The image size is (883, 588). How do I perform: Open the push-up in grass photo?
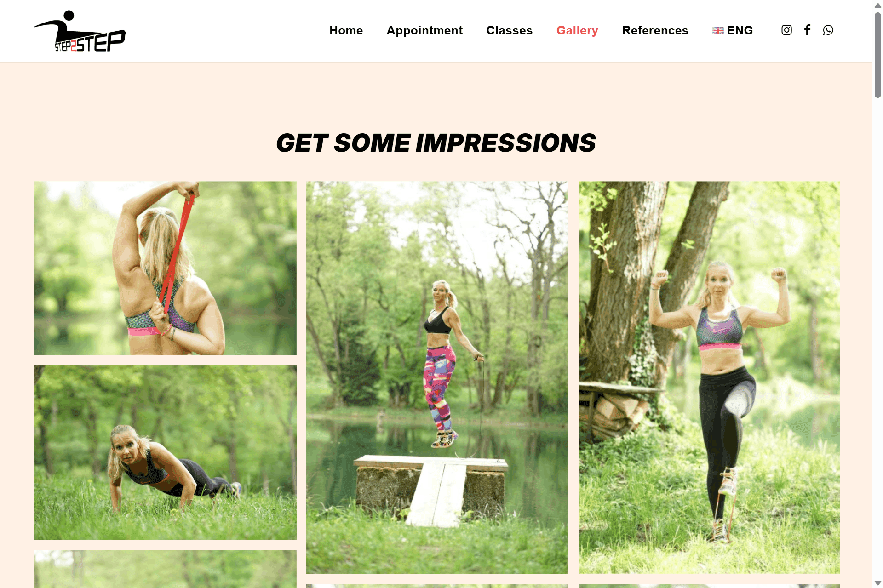point(166,452)
